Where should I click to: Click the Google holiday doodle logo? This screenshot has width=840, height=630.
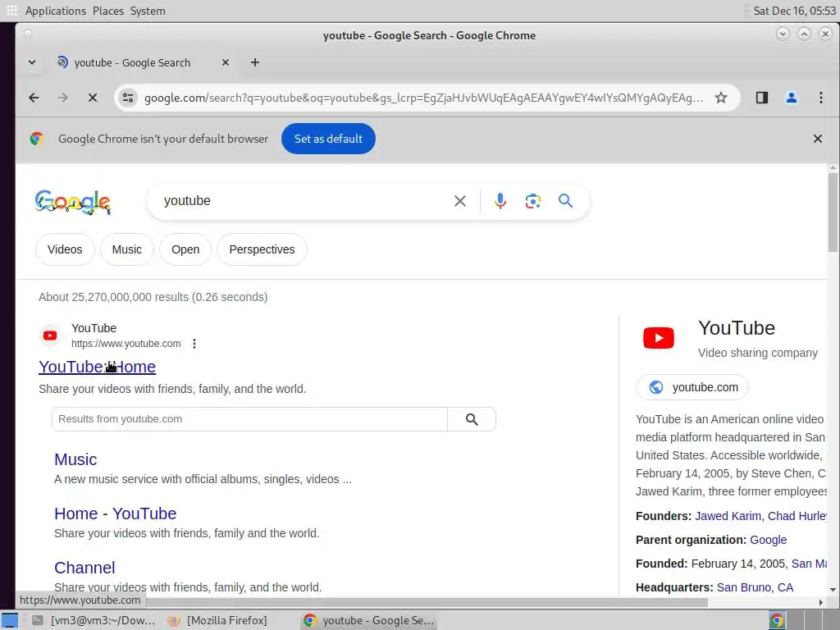pos(73,202)
